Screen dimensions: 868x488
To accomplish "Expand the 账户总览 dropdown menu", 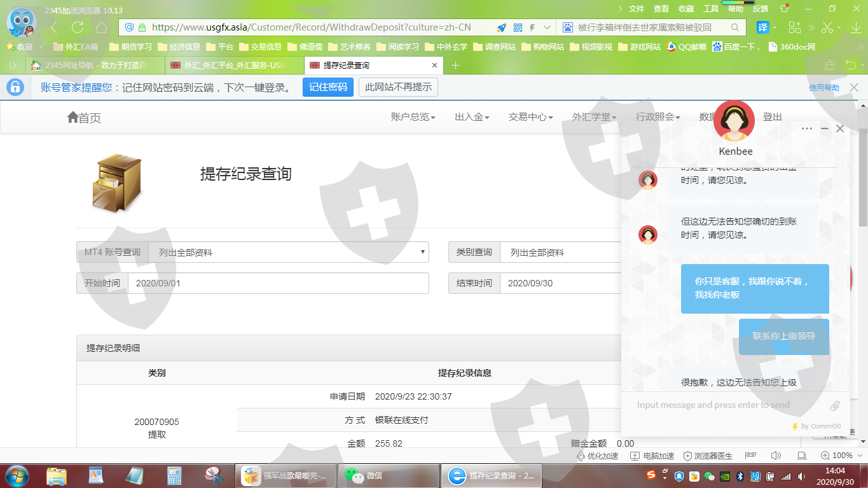I will 413,117.
